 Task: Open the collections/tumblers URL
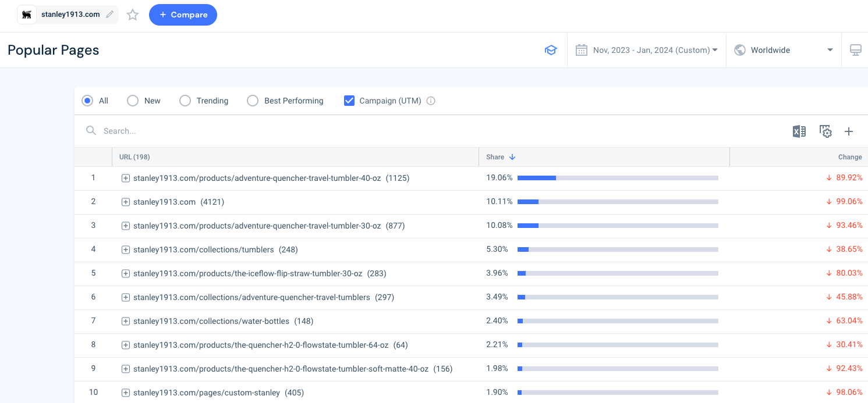(203, 249)
